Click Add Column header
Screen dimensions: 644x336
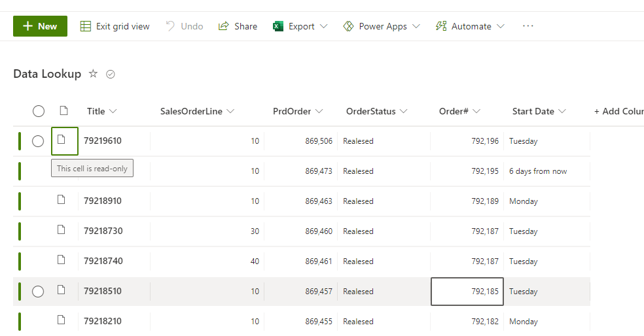coord(618,111)
